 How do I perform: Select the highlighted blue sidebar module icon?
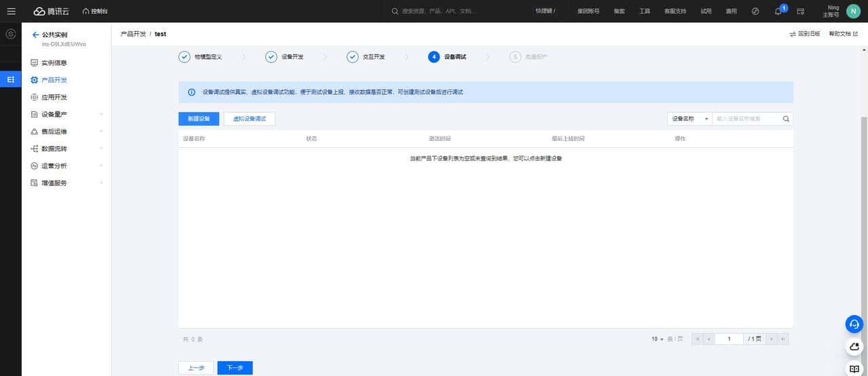[x=10, y=79]
